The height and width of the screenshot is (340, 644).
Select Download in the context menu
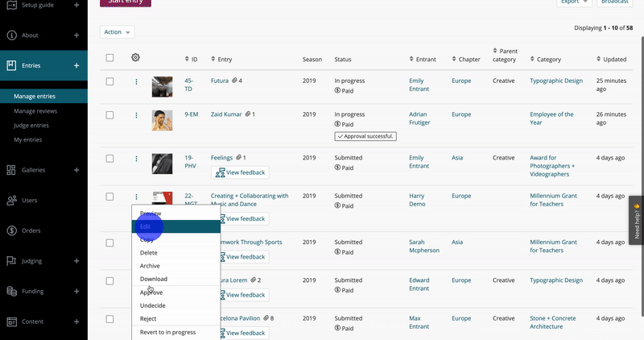[154, 279]
